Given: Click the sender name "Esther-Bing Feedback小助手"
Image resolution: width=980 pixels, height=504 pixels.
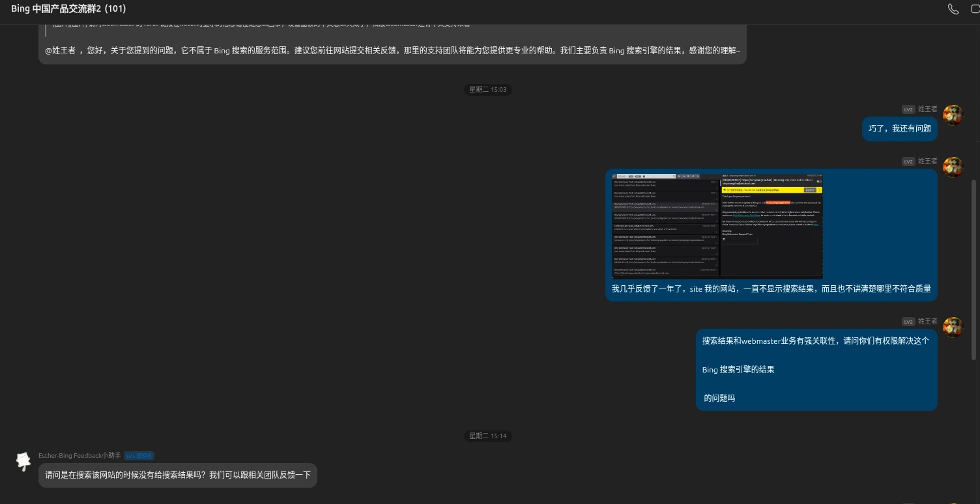Looking at the screenshot, I should (79, 456).
